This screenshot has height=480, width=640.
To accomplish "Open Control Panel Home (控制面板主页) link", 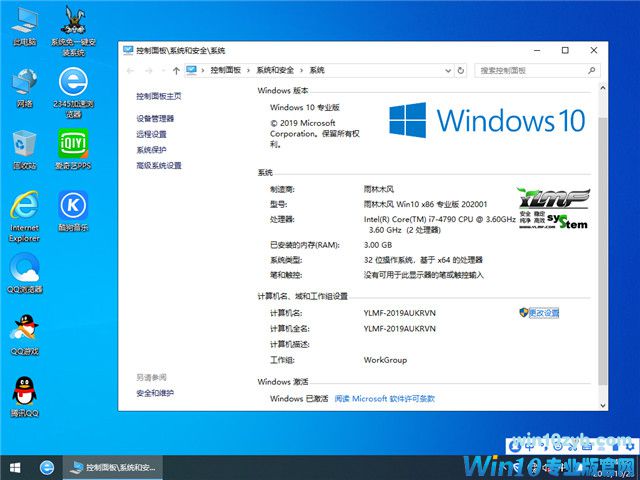I will pyautogui.click(x=159, y=96).
